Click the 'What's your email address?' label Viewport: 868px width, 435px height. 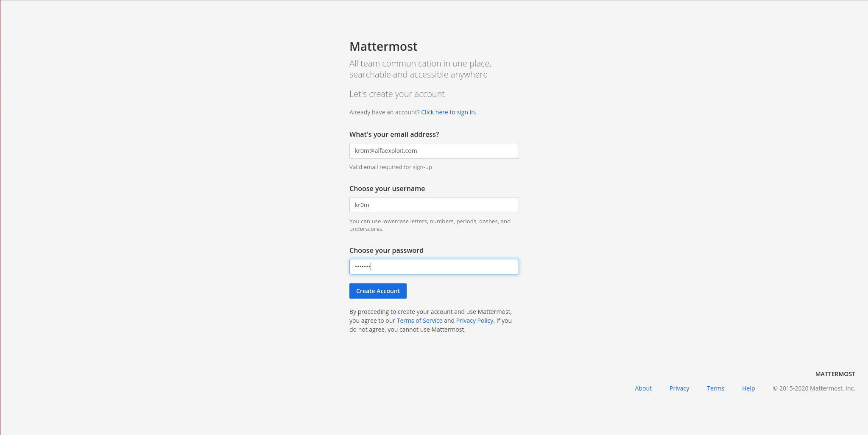click(x=394, y=134)
